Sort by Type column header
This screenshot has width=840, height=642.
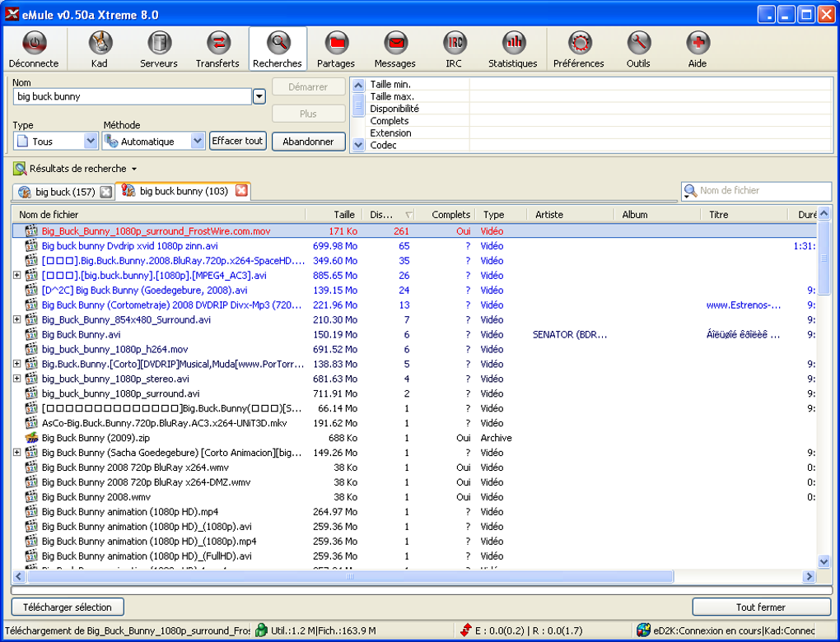(502, 215)
